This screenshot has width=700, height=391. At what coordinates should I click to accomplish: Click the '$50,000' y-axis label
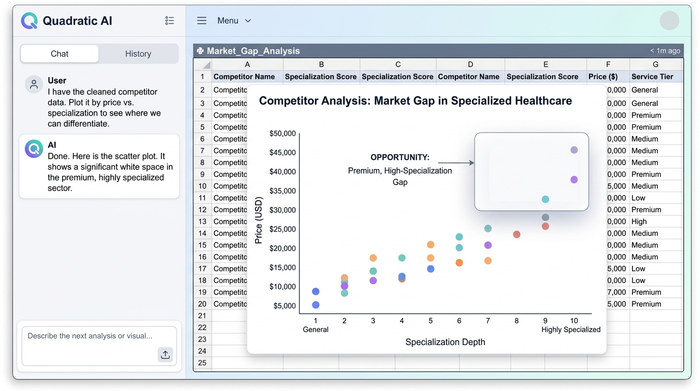click(x=283, y=133)
